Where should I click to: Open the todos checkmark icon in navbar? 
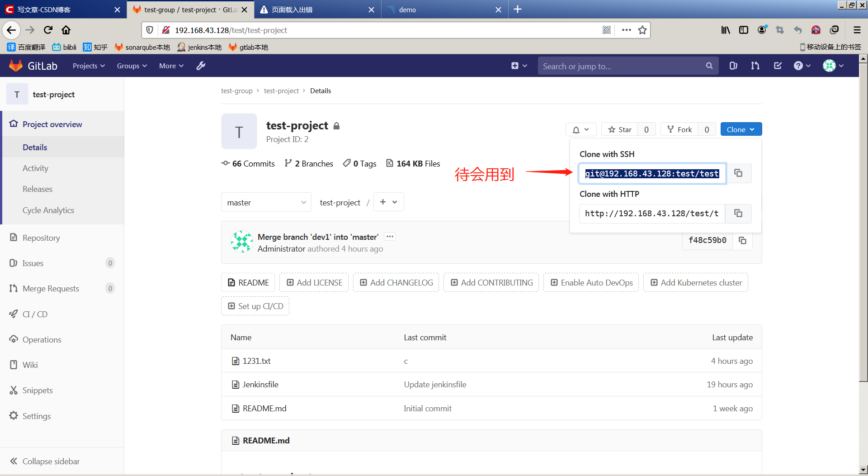click(x=777, y=66)
